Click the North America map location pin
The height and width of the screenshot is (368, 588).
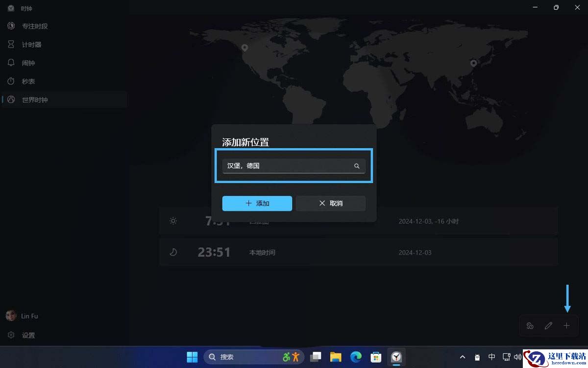coord(245,48)
